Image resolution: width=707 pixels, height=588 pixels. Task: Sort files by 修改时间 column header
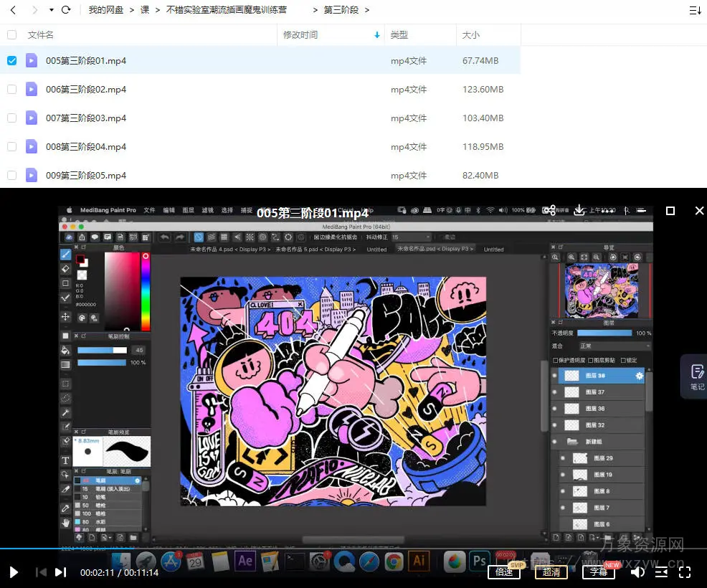click(300, 34)
